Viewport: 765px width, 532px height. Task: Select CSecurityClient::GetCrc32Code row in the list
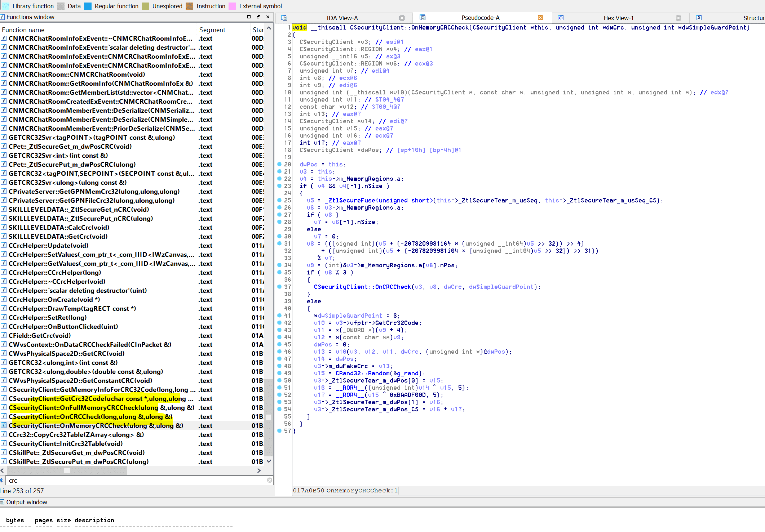(x=132, y=398)
